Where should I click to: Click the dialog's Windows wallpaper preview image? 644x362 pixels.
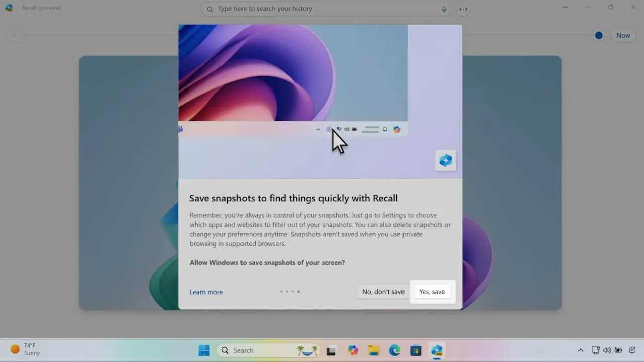tap(293, 73)
